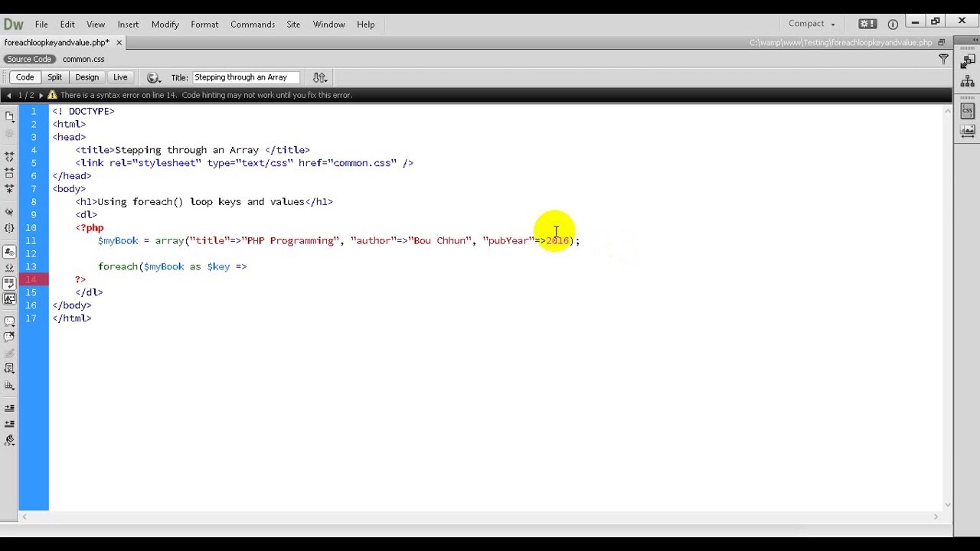The width and height of the screenshot is (980, 551).
Task: Click the collapse full tag icon
Action: 9,155
